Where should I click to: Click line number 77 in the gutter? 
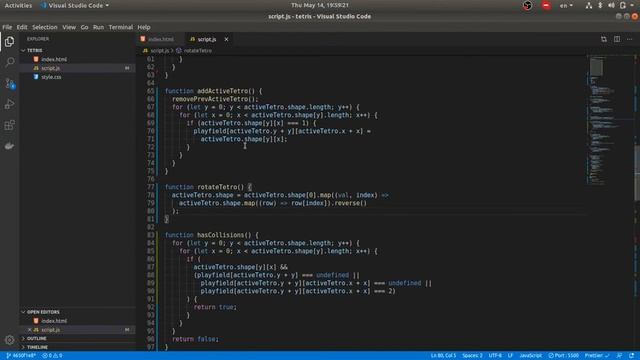pos(151,187)
